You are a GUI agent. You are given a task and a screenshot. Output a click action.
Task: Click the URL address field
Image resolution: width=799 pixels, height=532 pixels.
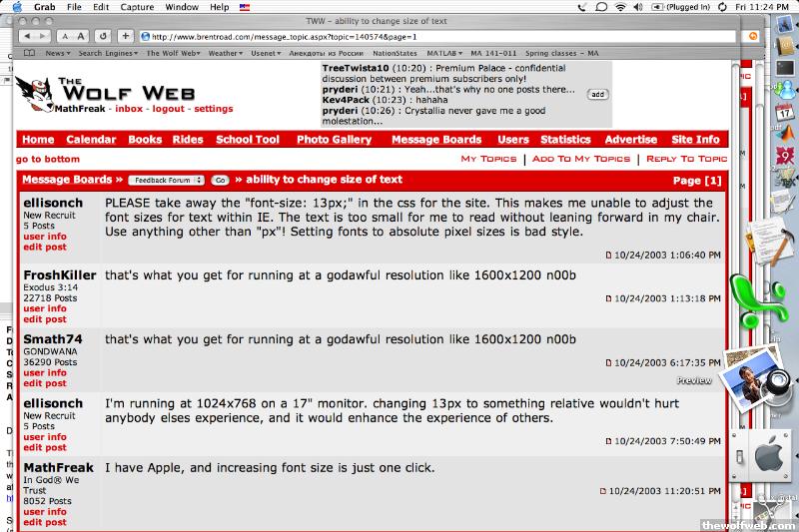438,37
